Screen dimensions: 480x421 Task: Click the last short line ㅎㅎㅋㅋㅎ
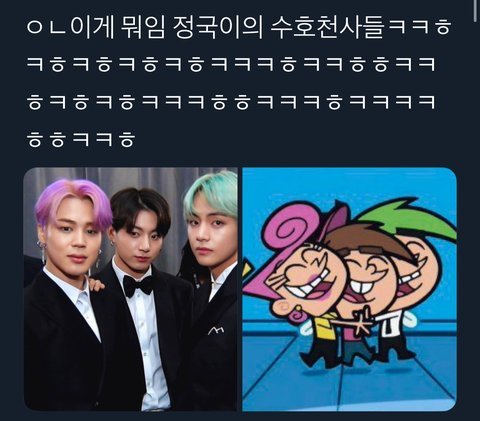pos(81,140)
